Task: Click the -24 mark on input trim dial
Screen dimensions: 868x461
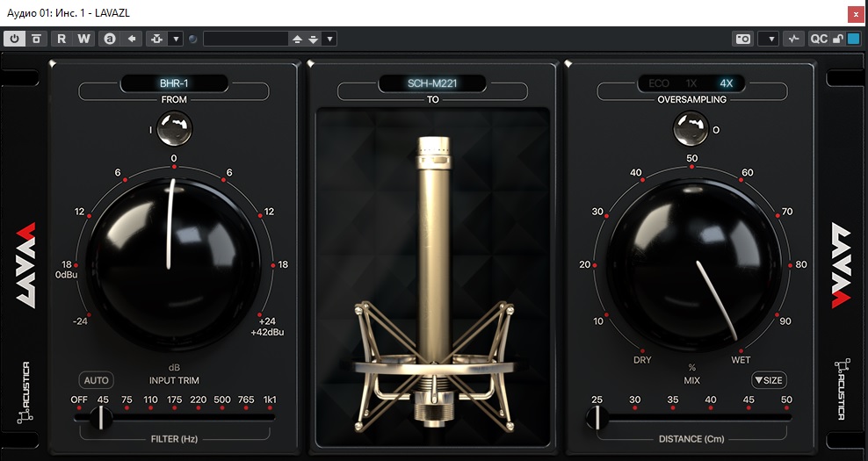Action: click(80, 321)
